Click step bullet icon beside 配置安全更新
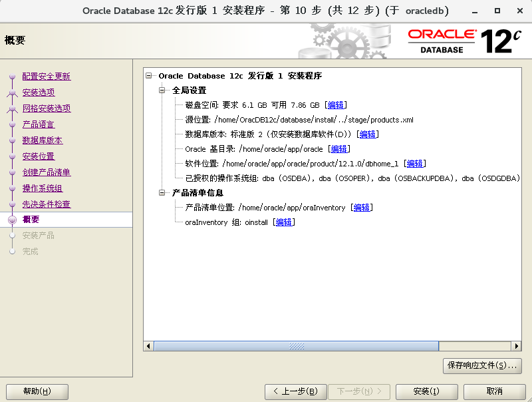The height and width of the screenshot is (402, 532). (x=12, y=77)
